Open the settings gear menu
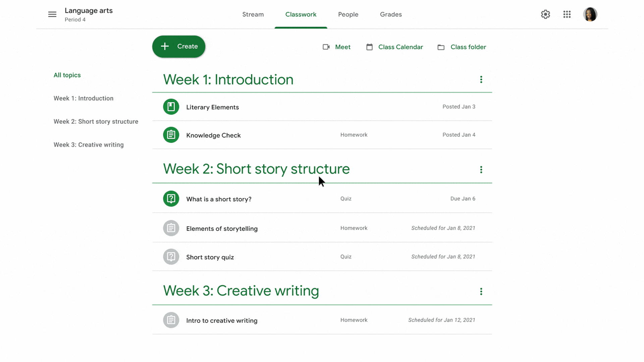 coord(545,14)
